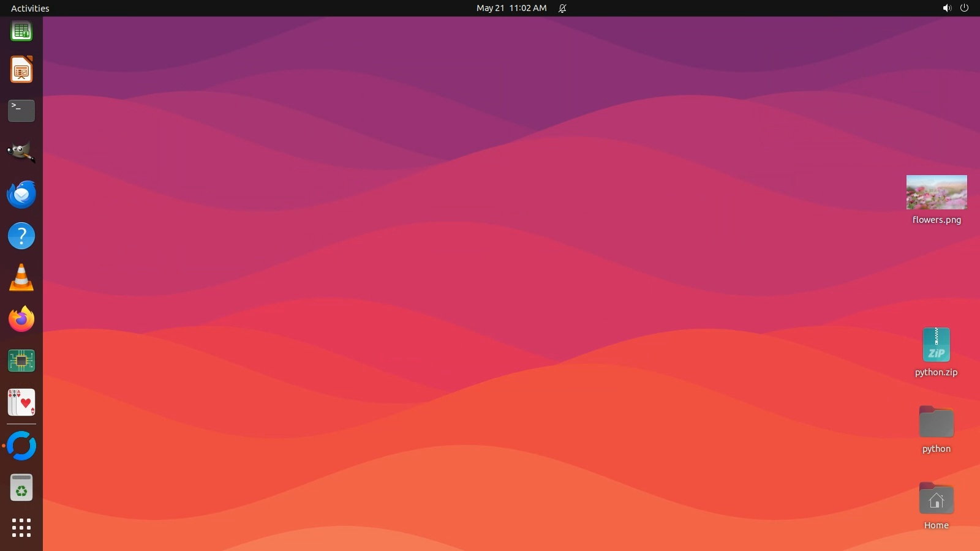
Task: Click Activities in the top bar
Action: 30,8
